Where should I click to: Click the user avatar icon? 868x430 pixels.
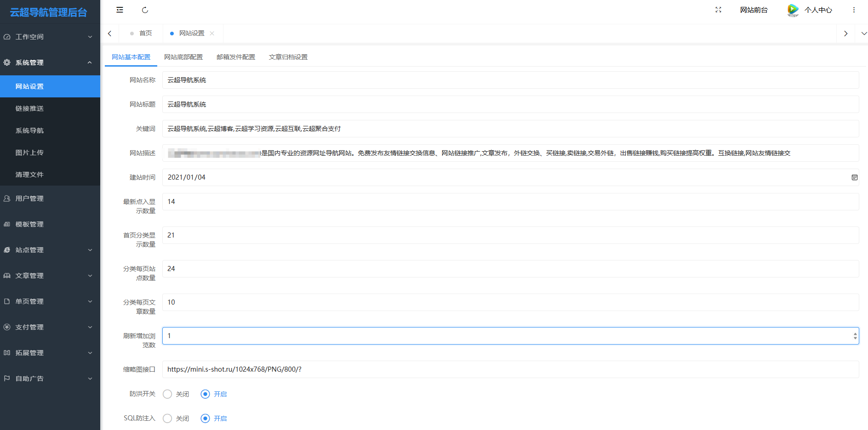(x=793, y=10)
